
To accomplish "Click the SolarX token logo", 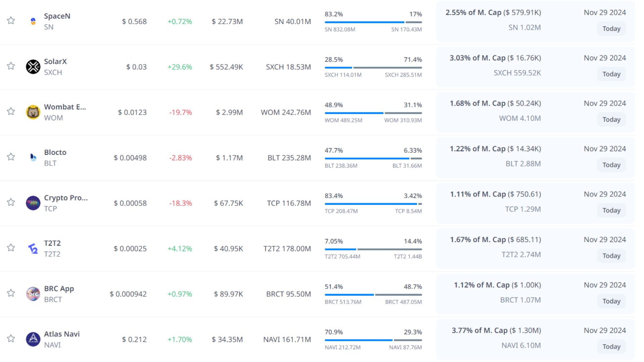I will 33,67.
